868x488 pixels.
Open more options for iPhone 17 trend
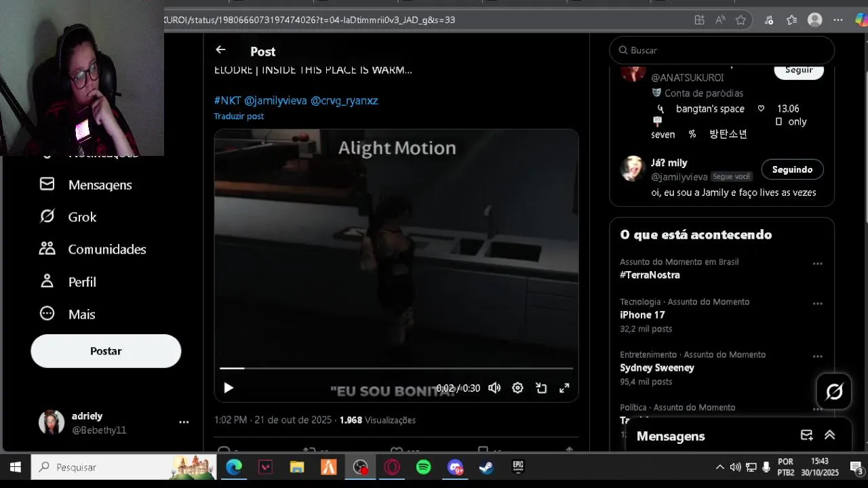coord(817,304)
